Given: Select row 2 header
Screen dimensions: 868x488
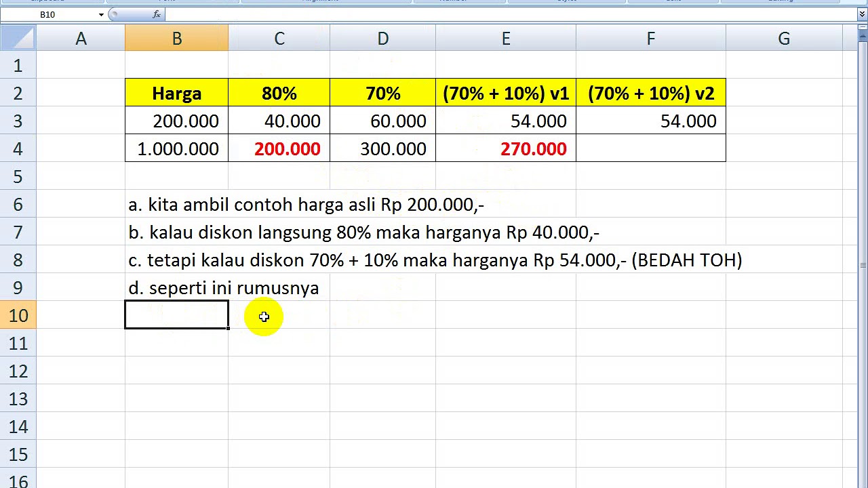Looking at the screenshot, I should 18,93.
